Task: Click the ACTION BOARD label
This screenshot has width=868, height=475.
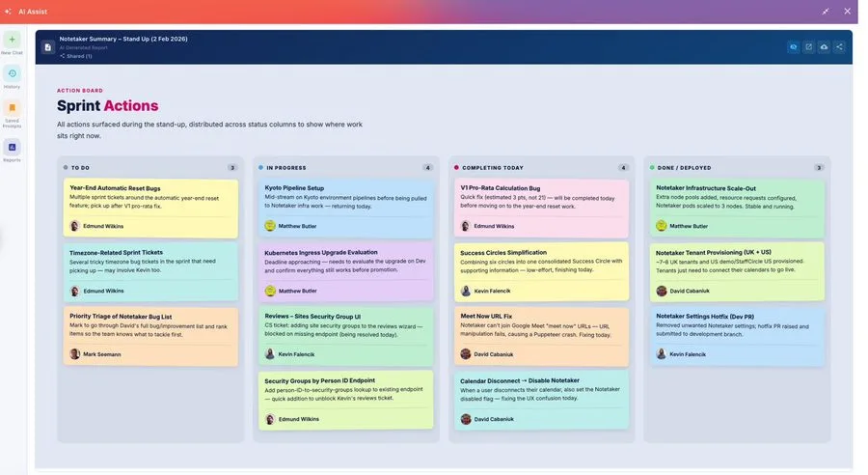Action: (x=80, y=91)
